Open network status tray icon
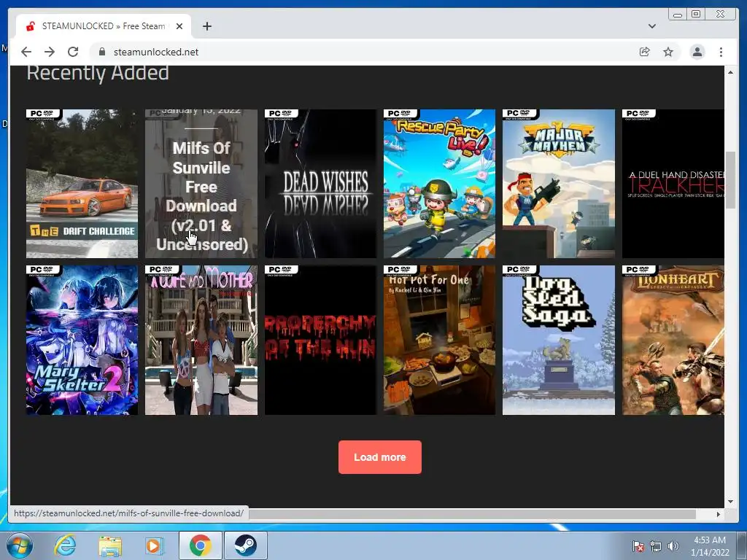The width and height of the screenshot is (747, 560). (x=656, y=546)
